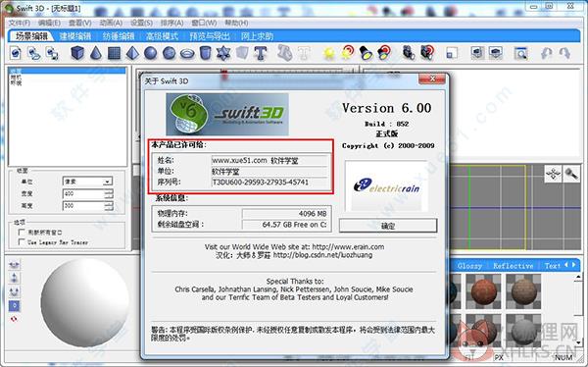
Task: Open the http://www.erain.com link
Action: click(x=348, y=247)
